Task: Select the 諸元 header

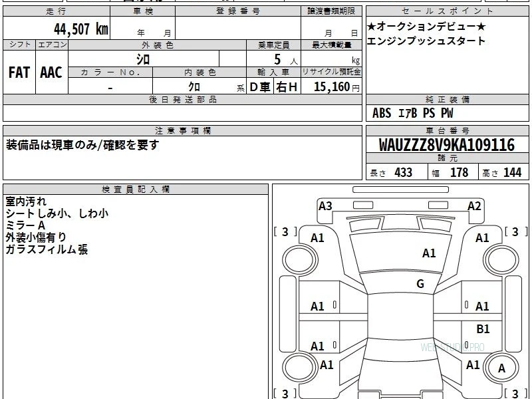Action: point(448,158)
